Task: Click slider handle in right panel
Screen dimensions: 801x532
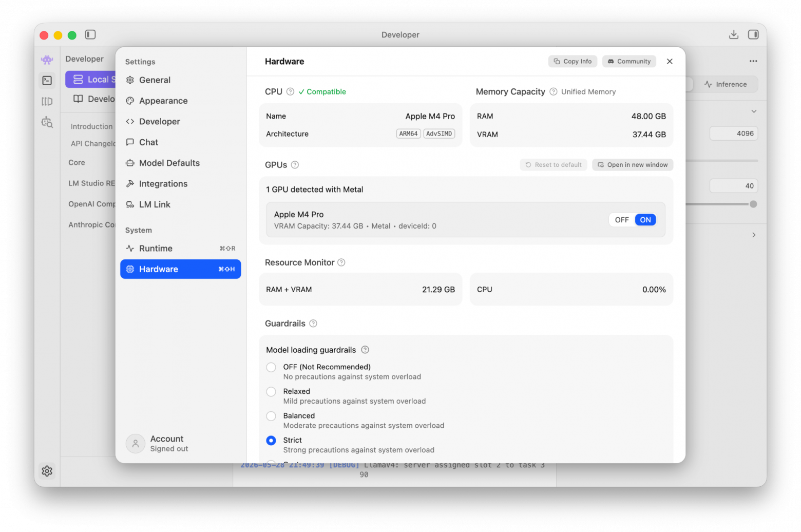Action: click(753, 204)
